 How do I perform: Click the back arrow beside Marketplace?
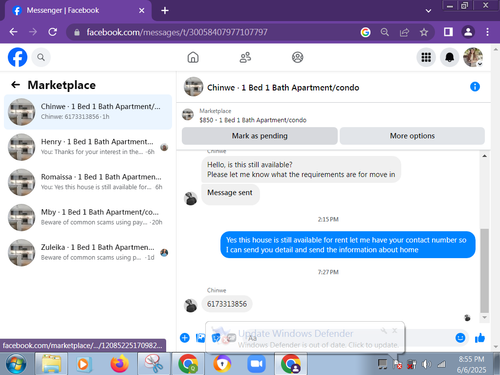click(15, 85)
